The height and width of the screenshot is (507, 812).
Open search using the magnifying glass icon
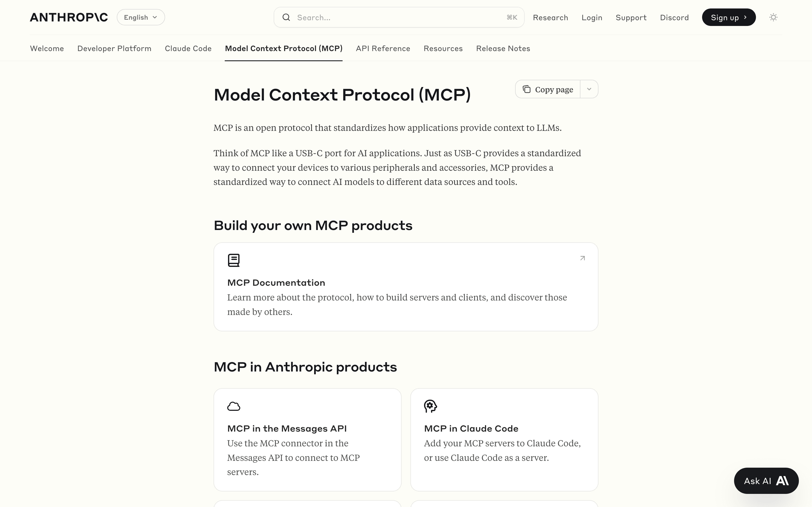tap(286, 17)
